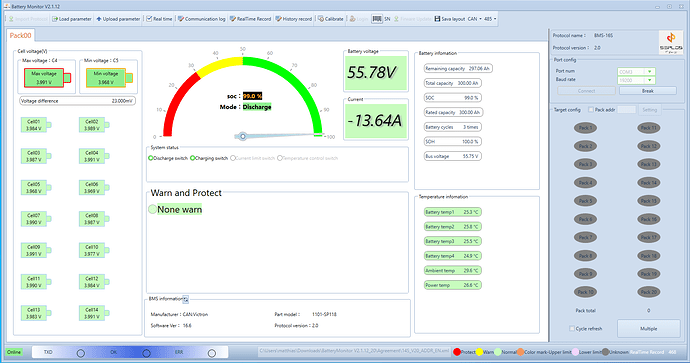
Task: Tick the Cycle refresh checkbox
Action: coord(572,329)
